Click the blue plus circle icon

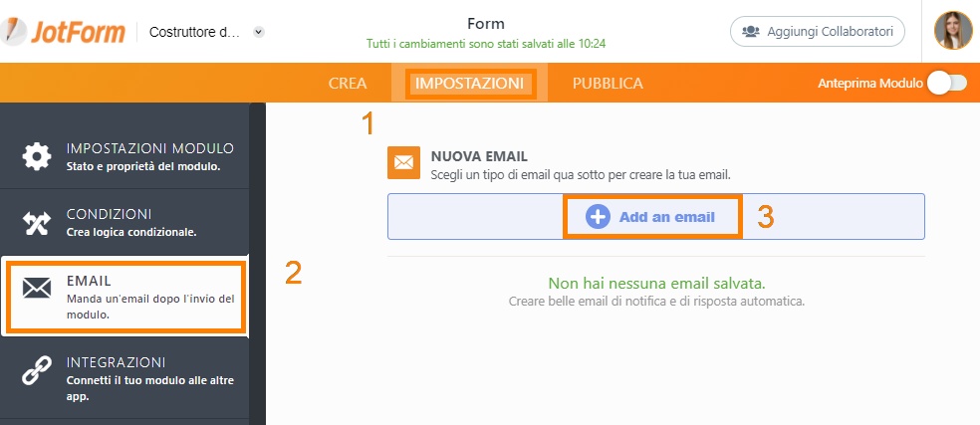coord(598,217)
